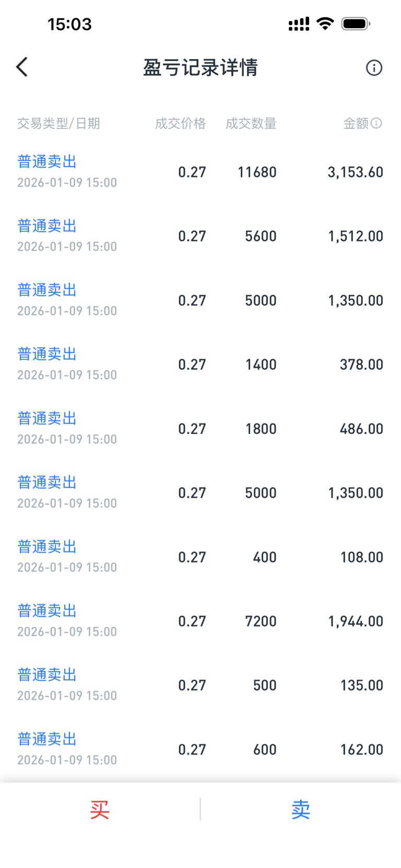
Task: Select the 普通卖出 entry with quantity 400
Action: click(47, 547)
